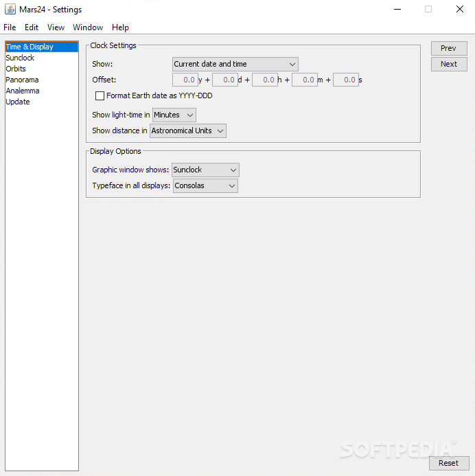
Task: Select Update in the settings list
Action: click(42, 102)
